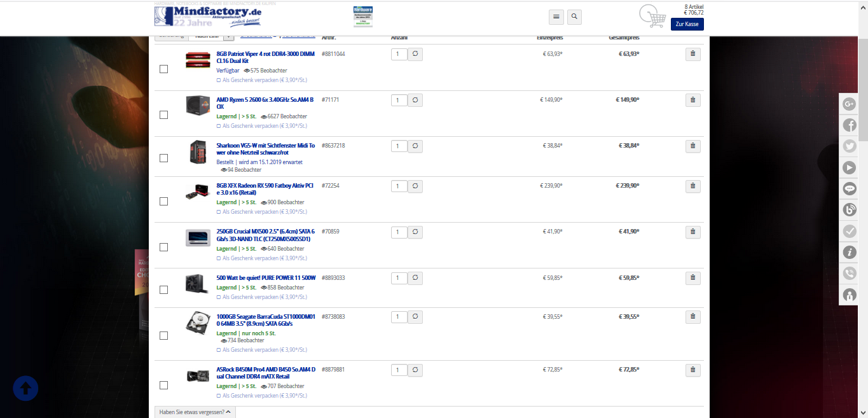Tick the checkbox for AMD Ryzen 5 2600
The width and height of the screenshot is (868, 418).
click(x=163, y=115)
